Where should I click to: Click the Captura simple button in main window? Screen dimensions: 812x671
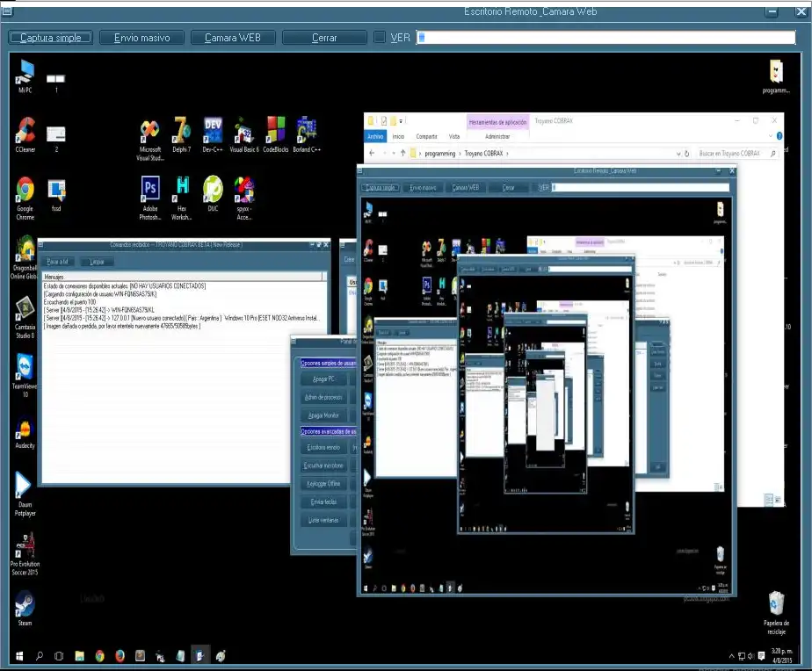[x=51, y=38]
